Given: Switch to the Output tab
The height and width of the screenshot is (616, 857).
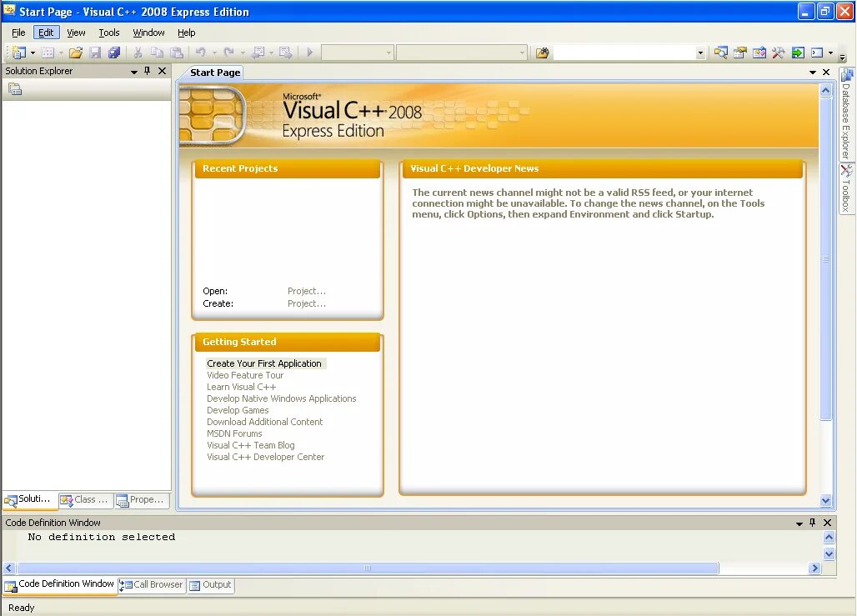Looking at the screenshot, I should (x=211, y=585).
